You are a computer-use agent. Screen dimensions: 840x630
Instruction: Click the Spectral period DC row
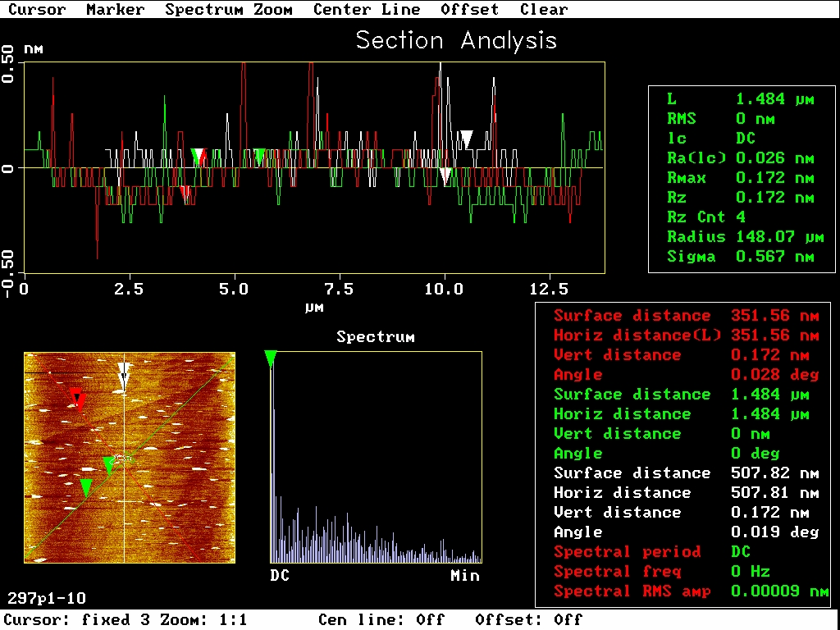pos(652,552)
